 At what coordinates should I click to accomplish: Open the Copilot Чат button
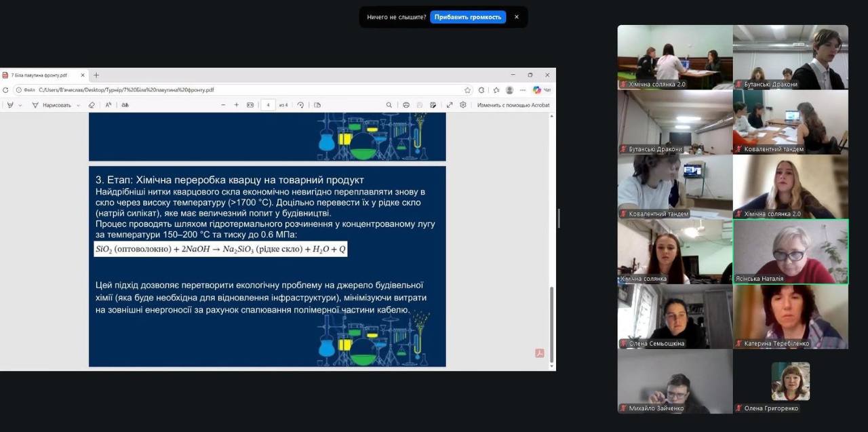point(542,90)
